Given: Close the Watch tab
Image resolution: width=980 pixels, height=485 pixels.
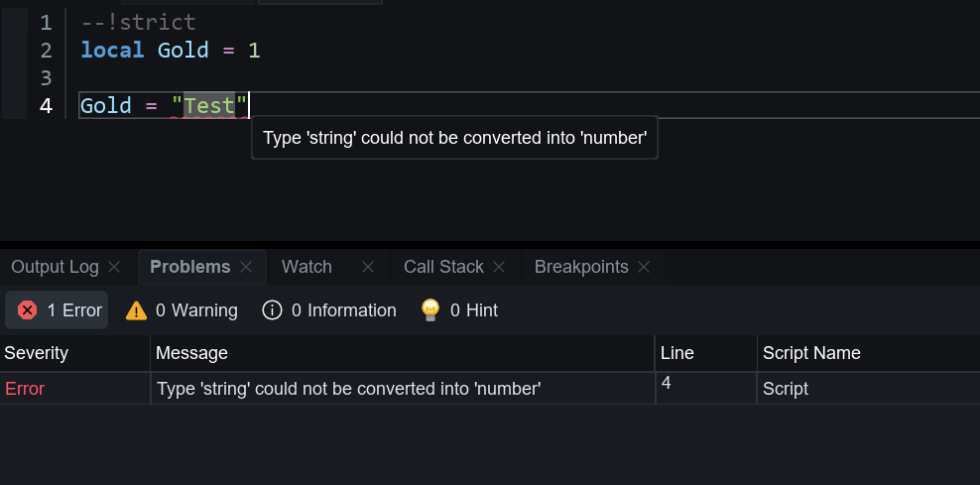Looking at the screenshot, I should [x=368, y=267].
